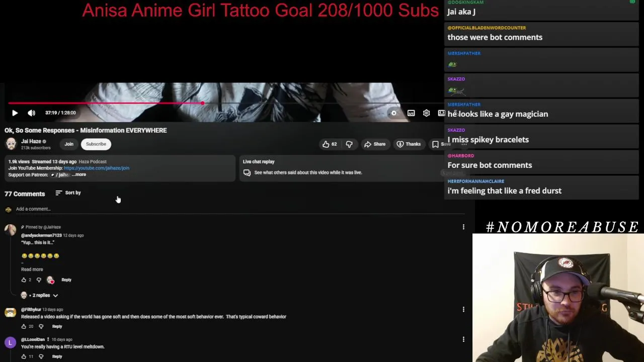Open the Sort by comments dropdown
Image resolution: width=644 pixels, height=362 pixels.
click(x=68, y=193)
